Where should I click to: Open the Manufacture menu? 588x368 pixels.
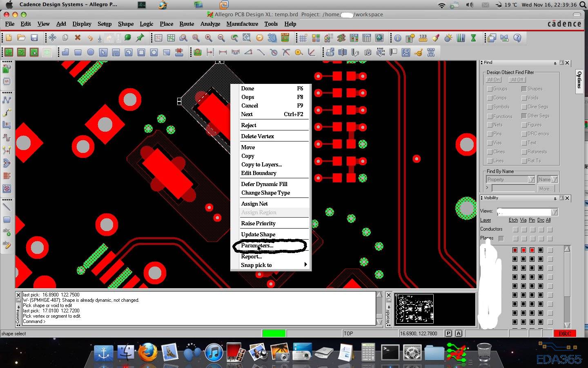(x=242, y=24)
